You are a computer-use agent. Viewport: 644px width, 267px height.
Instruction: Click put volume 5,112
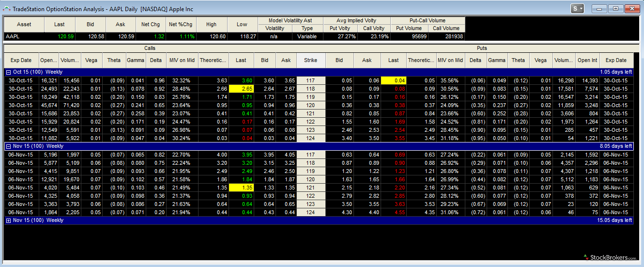pos(566,179)
